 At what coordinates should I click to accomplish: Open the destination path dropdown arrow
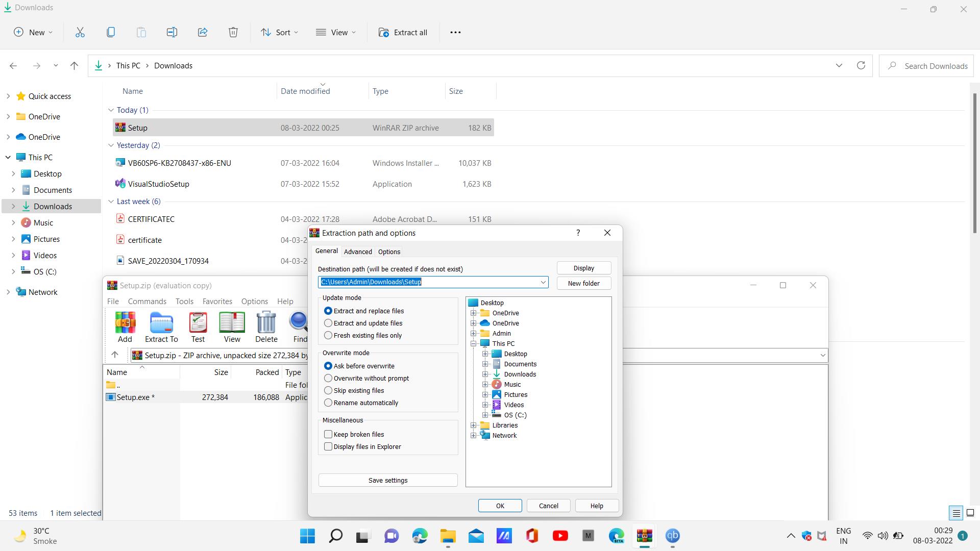point(543,282)
